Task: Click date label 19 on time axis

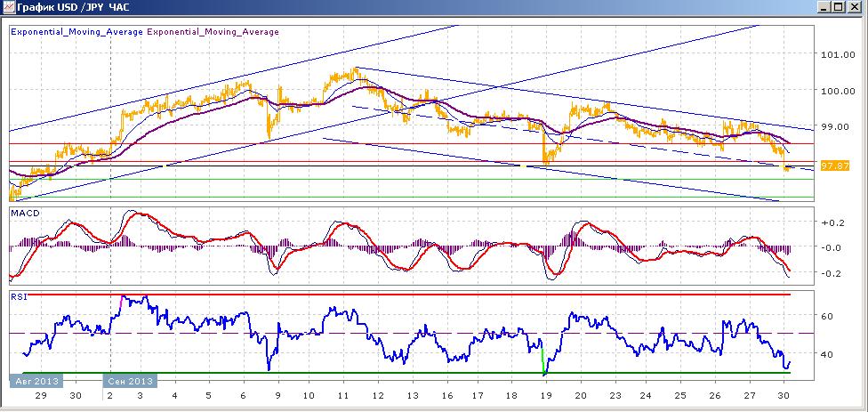Action: (x=546, y=397)
